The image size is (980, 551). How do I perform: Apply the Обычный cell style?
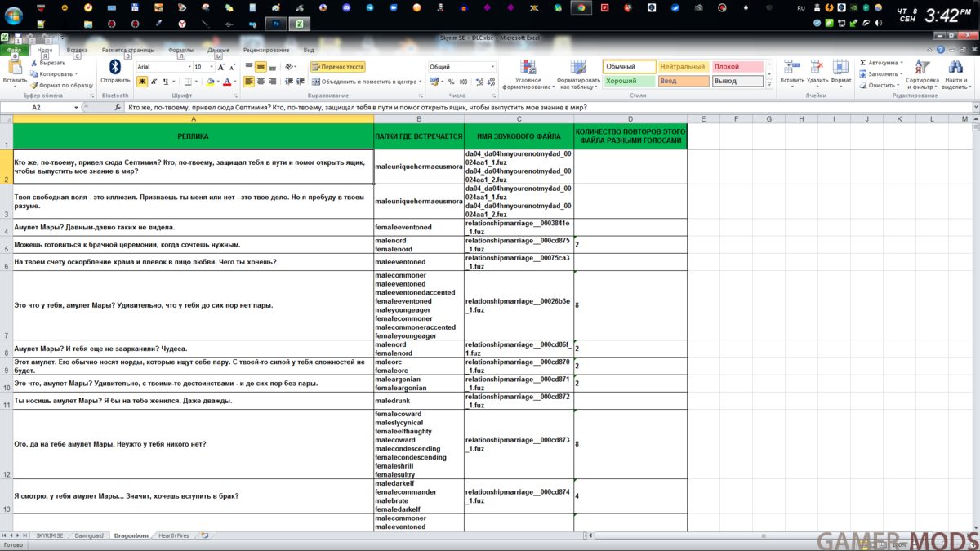[x=630, y=67]
